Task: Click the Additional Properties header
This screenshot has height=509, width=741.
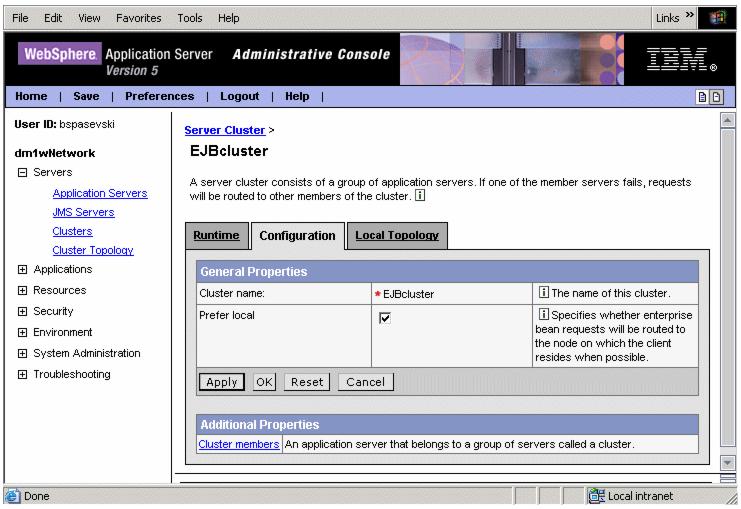Action: (447, 424)
